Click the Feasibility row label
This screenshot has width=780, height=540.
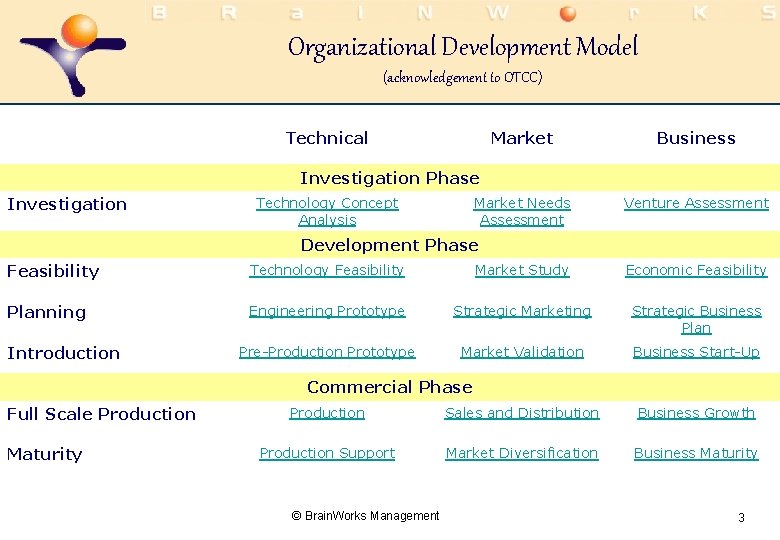(53, 271)
